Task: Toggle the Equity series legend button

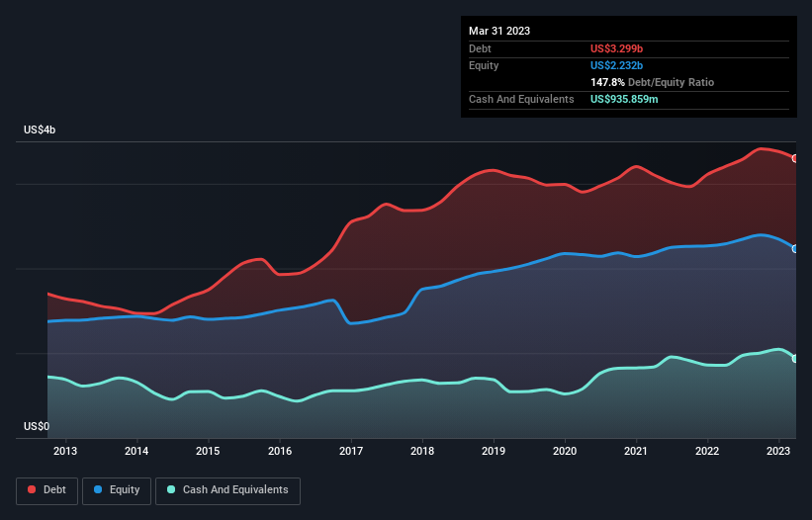Action: pos(117,490)
